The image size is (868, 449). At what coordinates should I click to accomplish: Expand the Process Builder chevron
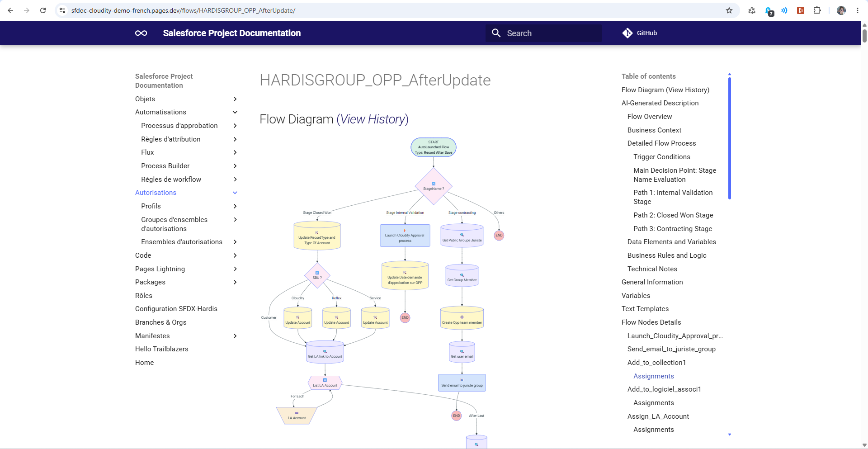point(235,166)
